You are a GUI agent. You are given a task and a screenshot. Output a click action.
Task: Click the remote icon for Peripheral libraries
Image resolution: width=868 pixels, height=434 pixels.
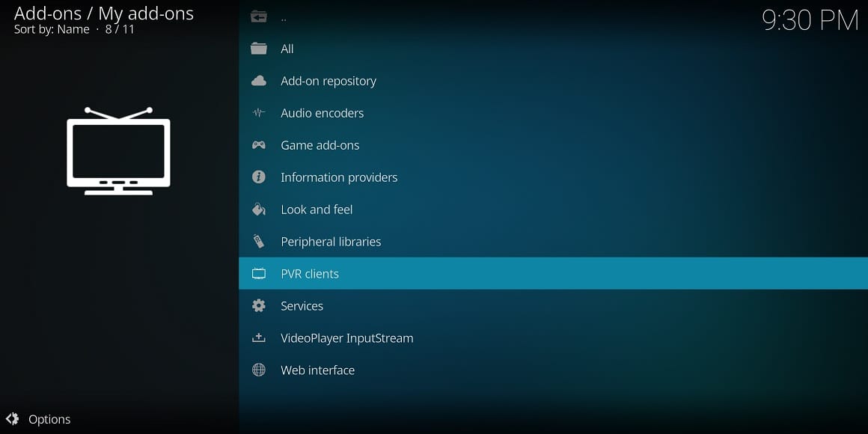(259, 242)
